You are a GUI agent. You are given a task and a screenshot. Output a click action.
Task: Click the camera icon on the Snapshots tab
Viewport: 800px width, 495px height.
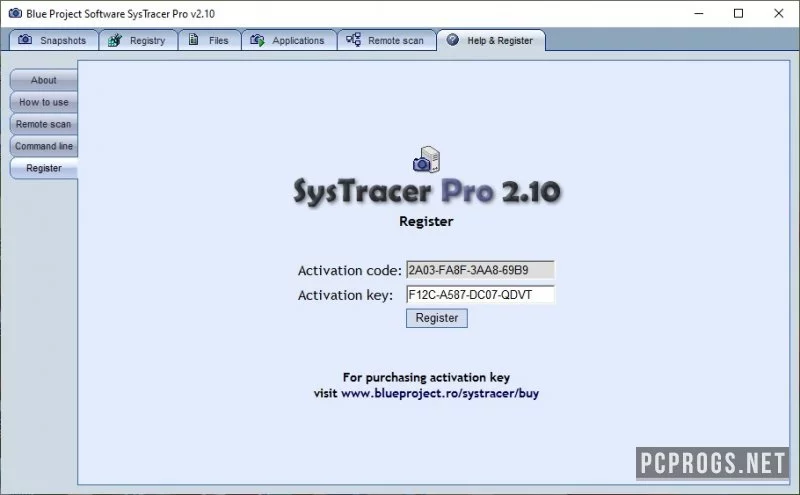(x=25, y=39)
